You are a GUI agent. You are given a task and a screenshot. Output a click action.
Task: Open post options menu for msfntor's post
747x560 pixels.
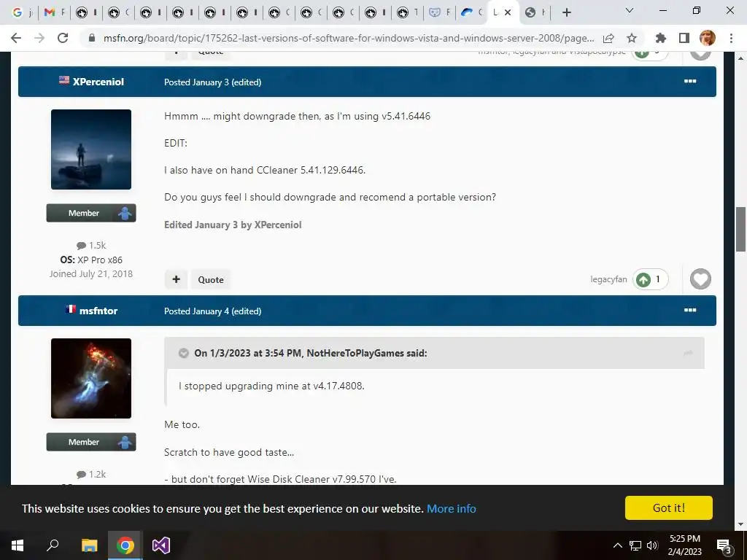tap(690, 311)
